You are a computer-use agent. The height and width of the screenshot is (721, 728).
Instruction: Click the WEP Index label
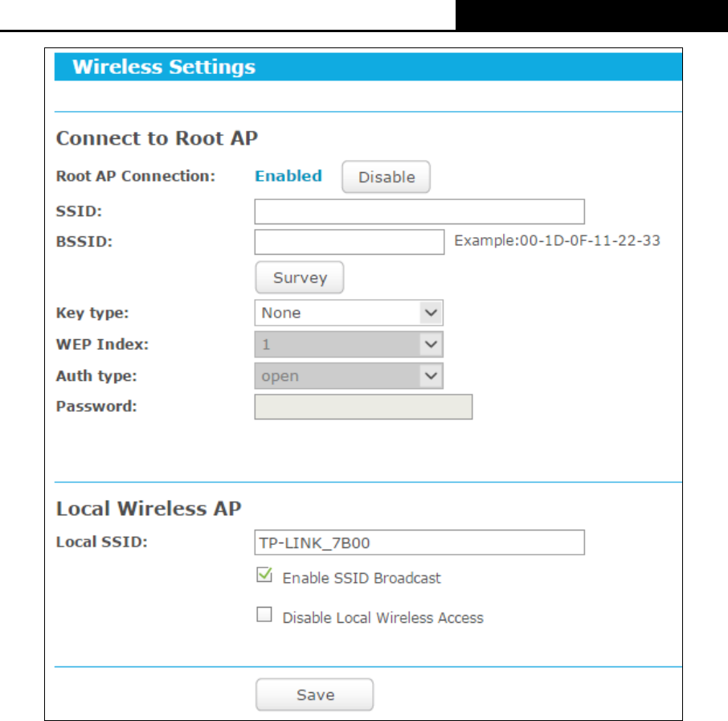102,344
